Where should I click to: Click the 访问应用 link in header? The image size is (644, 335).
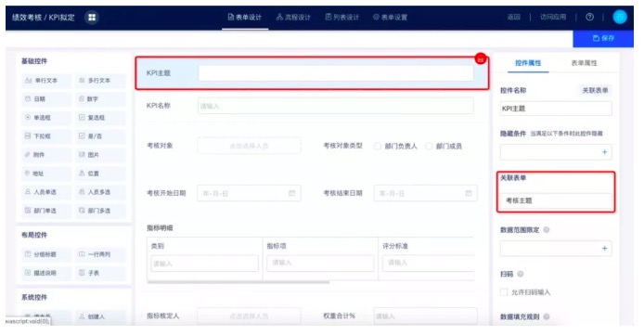tap(553, 17)
